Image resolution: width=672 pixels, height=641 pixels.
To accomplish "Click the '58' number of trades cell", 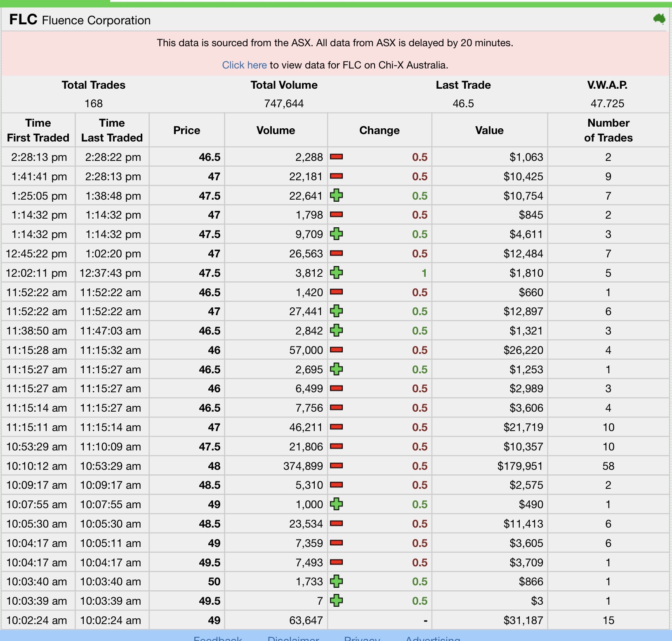I will pyautogui.click(x=608, y=466).
